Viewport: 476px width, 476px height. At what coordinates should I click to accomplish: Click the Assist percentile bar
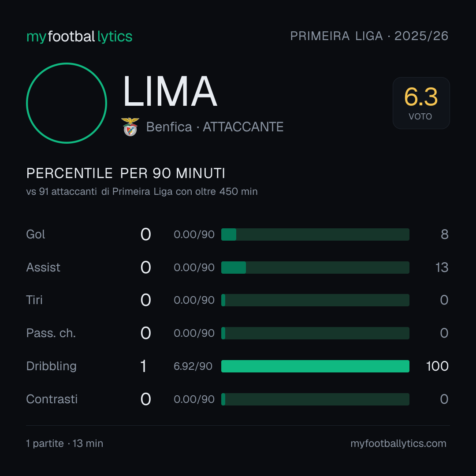tap(315, 268)
